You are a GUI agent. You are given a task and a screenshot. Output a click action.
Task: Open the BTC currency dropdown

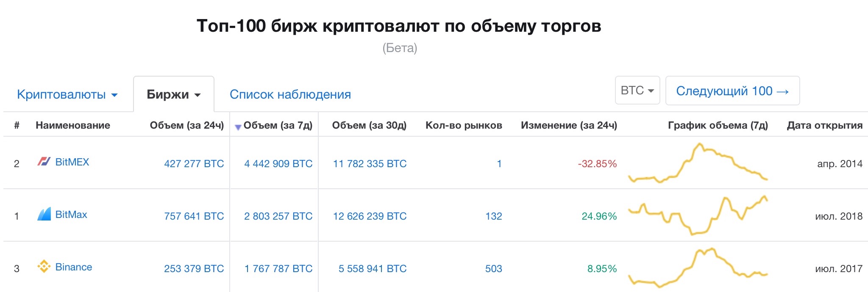tap(637, 91)
